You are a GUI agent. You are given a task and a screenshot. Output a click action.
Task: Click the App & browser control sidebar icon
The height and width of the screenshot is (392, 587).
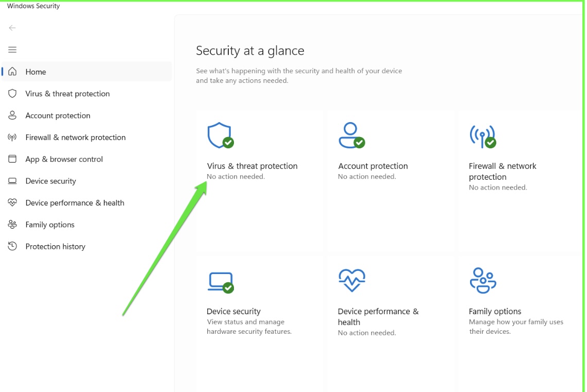[x=12, y=159]
